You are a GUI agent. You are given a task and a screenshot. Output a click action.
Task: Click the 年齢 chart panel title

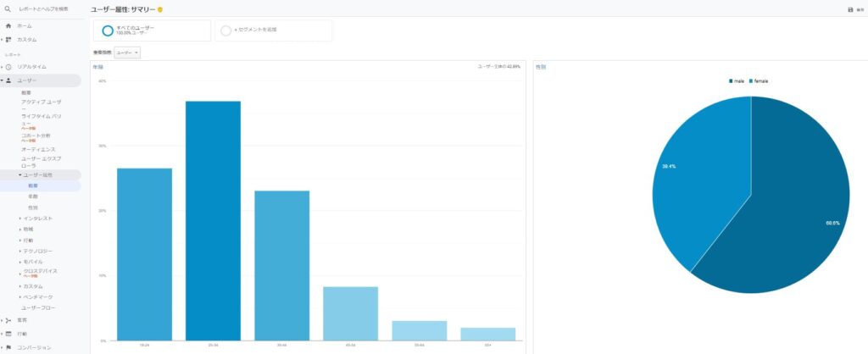click(98, 67)
